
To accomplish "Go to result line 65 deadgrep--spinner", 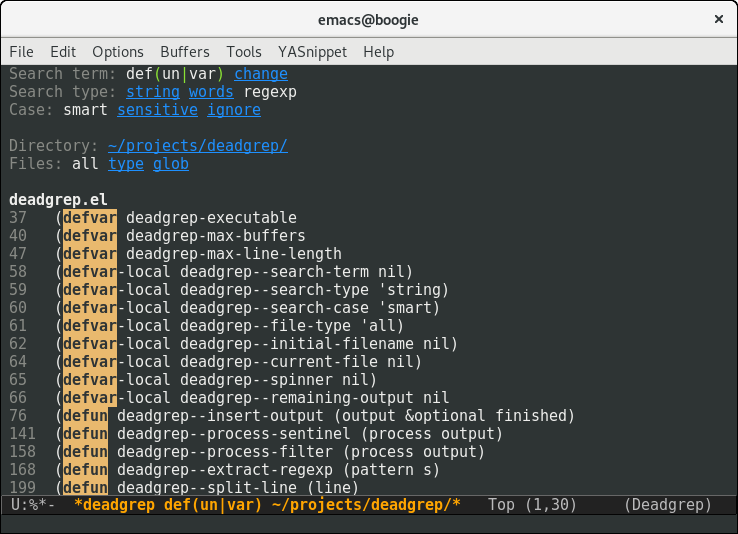I will click(193, 380).
